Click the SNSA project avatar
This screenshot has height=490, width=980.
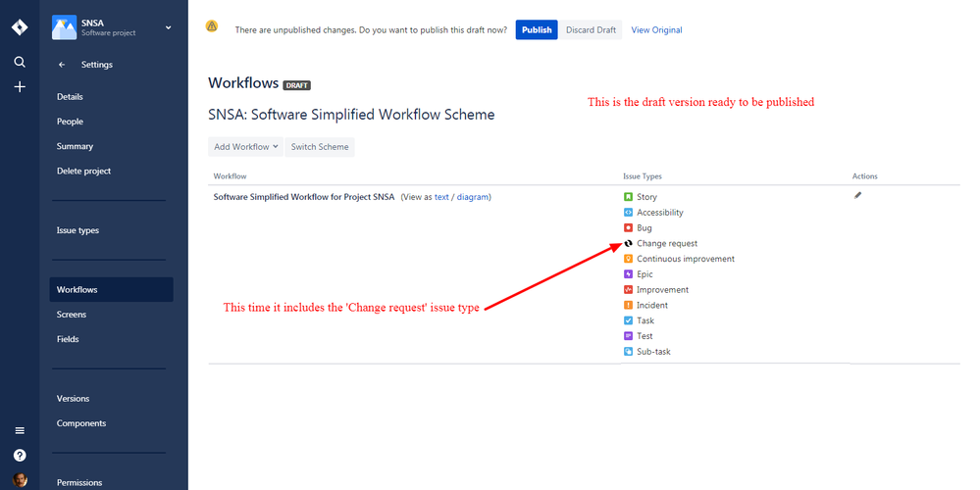click(64, 27)
